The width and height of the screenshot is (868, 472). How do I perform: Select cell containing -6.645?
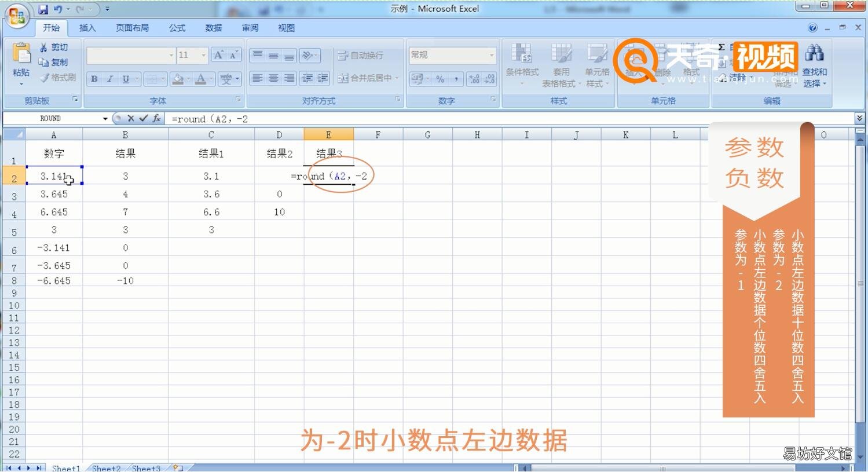click(x=54, y=281)
